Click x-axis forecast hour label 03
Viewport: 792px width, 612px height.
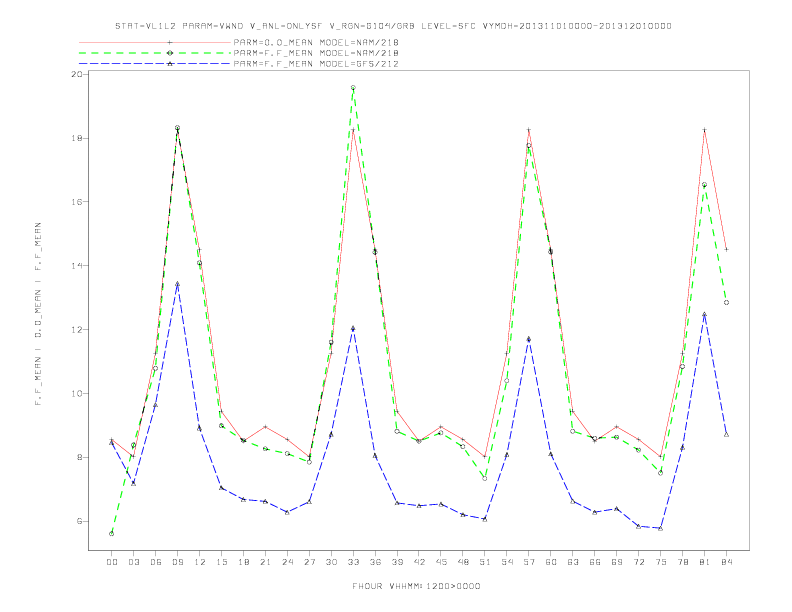[133, 562]
